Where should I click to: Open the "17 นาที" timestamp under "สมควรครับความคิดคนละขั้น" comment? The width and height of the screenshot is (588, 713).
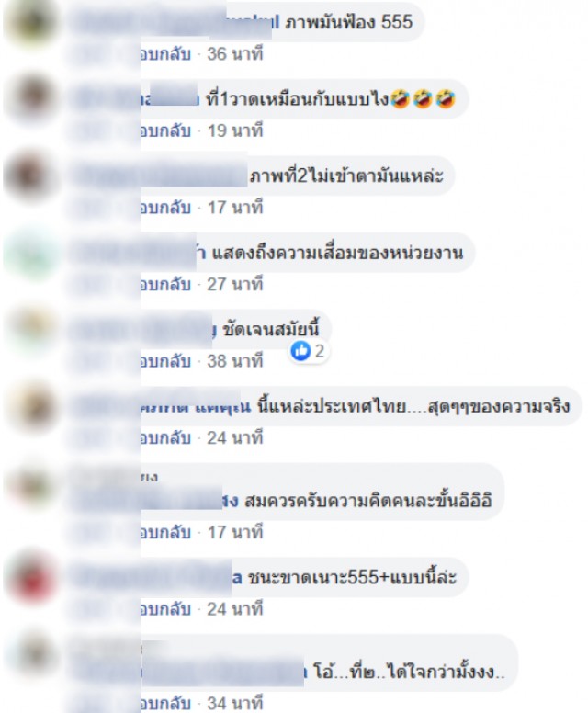coord(235,533)
